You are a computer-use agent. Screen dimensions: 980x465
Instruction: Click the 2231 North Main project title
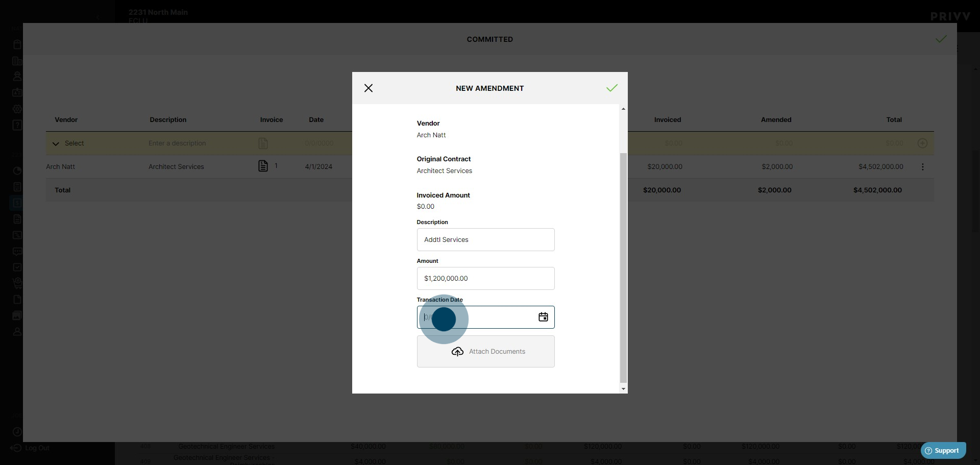(x=158, y=12)
